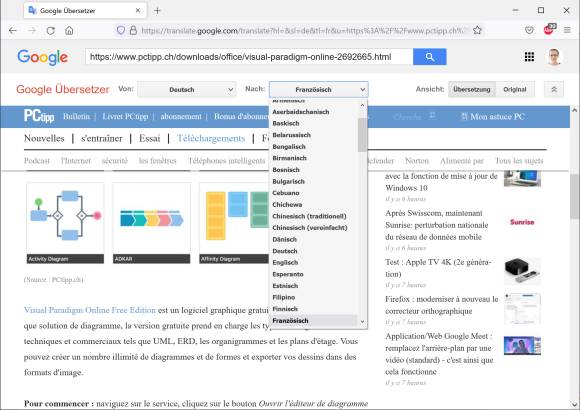Click the language list scroll down arrow
The height and width of the screenshot is (410, 580).
362,322
